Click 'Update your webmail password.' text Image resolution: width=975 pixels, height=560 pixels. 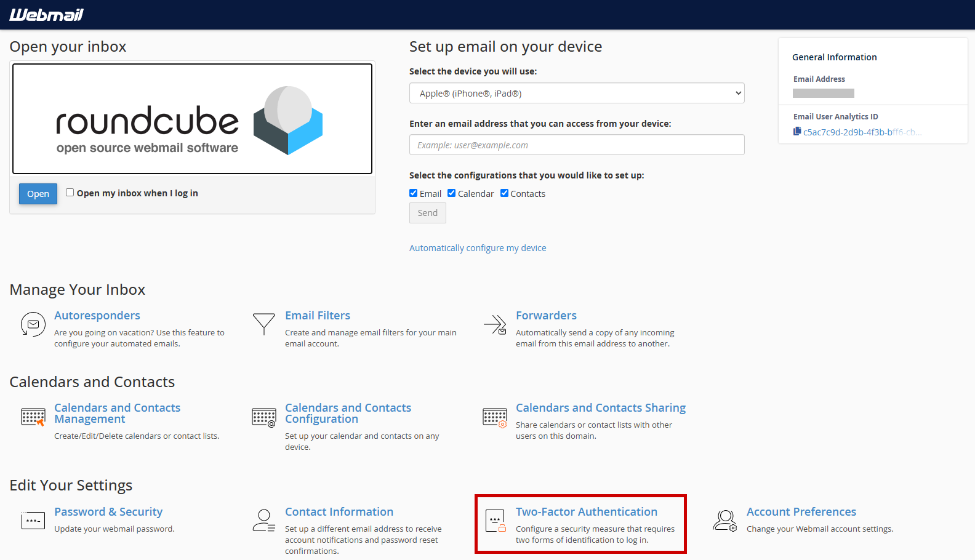click(114, 529)
